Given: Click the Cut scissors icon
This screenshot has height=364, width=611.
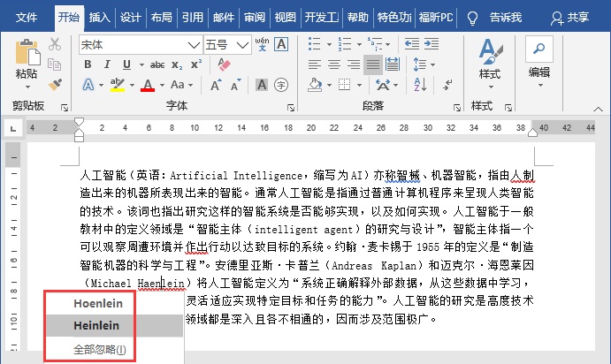Looking at the screenshot, I should (55, 44).
